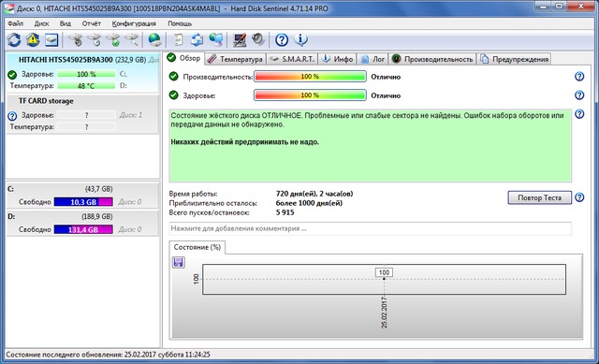
Task: Open the Отчёт menu
Action: pos(92,23)
